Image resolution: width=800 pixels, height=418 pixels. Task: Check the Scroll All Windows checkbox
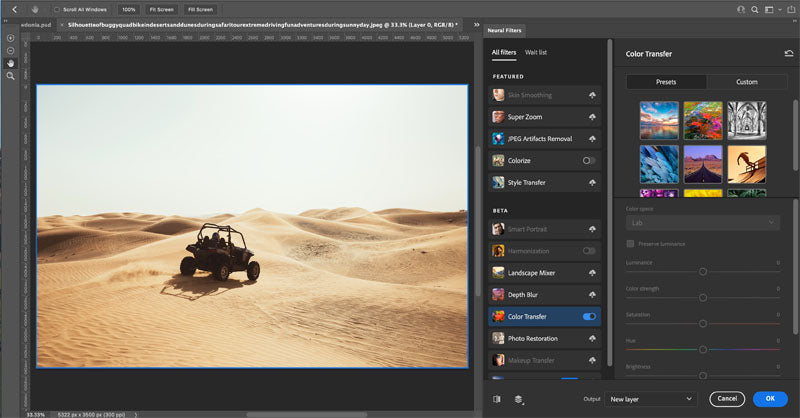pos(56,9)
